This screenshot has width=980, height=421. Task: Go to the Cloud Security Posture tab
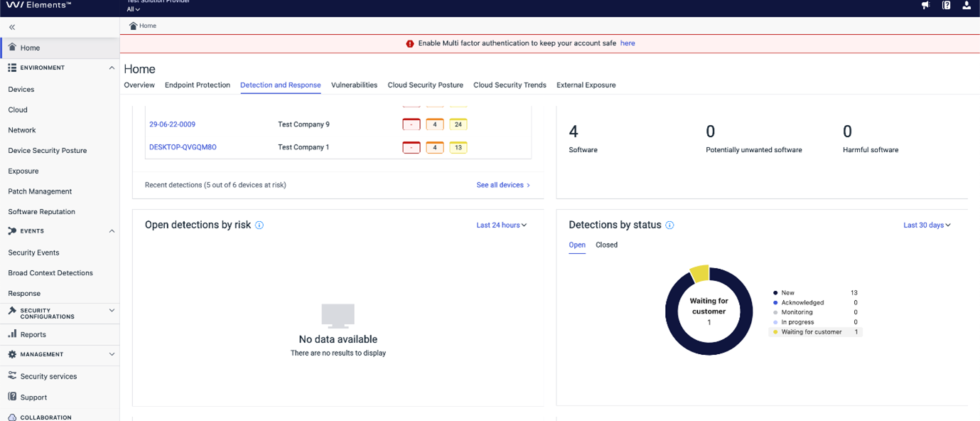click(x=426, y=85)
